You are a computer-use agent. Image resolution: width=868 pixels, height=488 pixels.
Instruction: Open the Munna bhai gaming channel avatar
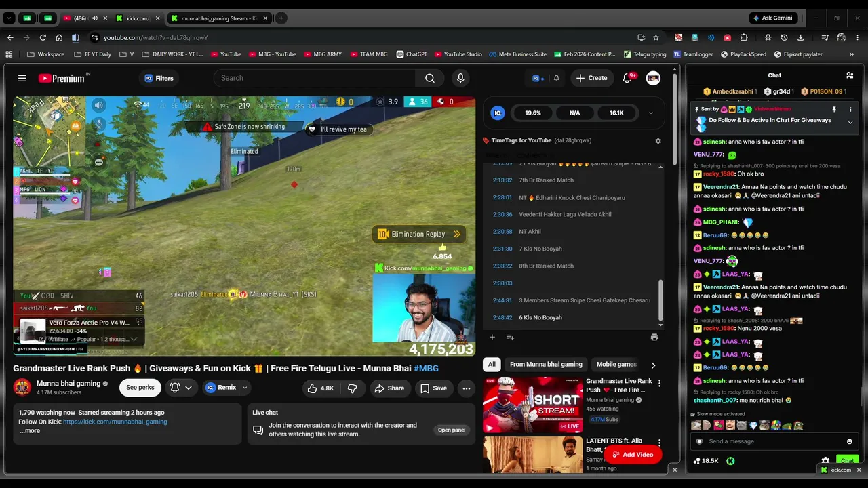22,387
